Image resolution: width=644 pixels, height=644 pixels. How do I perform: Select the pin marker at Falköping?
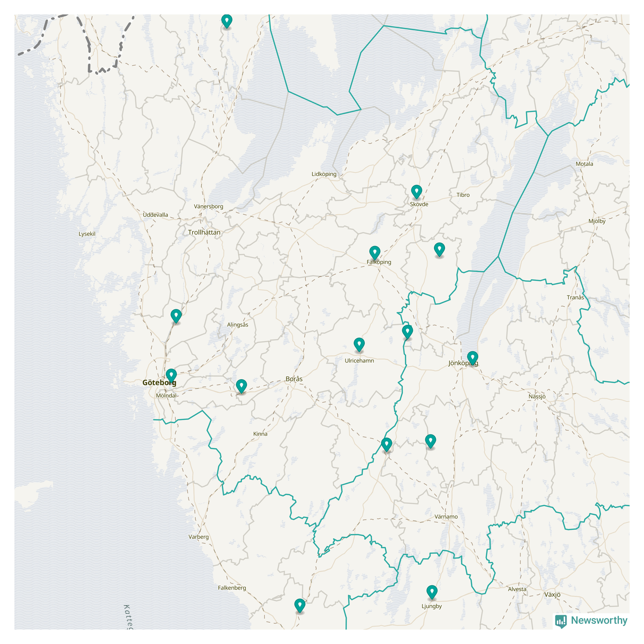pos(374,252)
